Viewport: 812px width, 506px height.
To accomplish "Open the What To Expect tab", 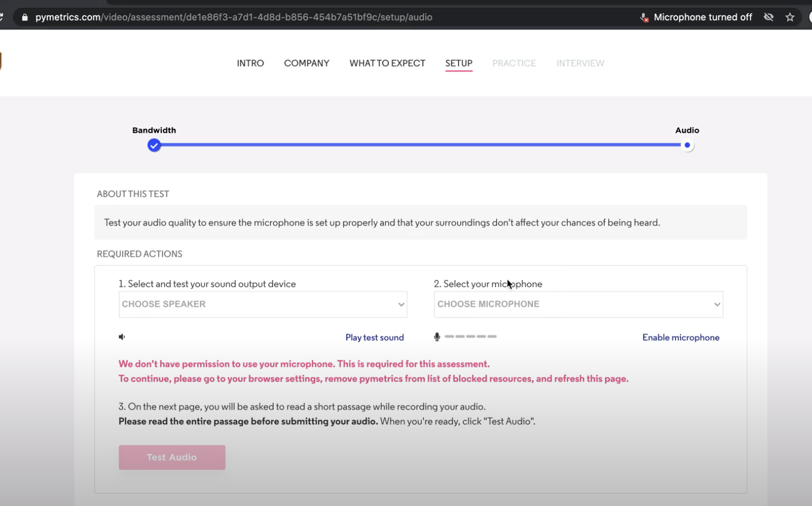I will point(387,63).
